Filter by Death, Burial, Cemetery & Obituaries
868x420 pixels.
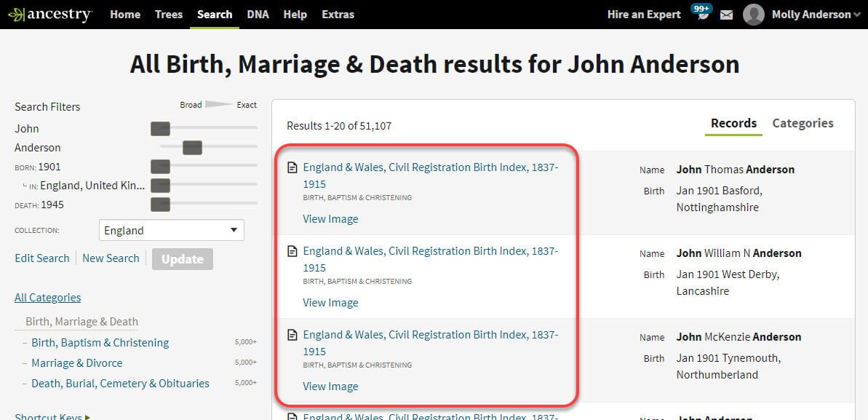120,384
